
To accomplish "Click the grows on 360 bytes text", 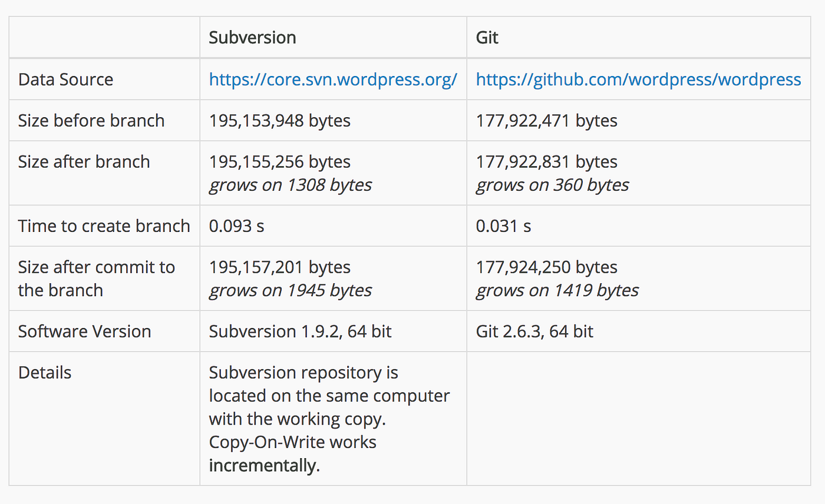I will pos(553,185).
